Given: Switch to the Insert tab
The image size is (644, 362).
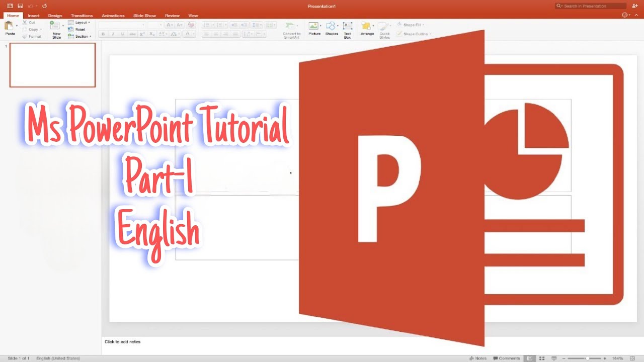Looking at the screenshot, I should click(34, 16).
